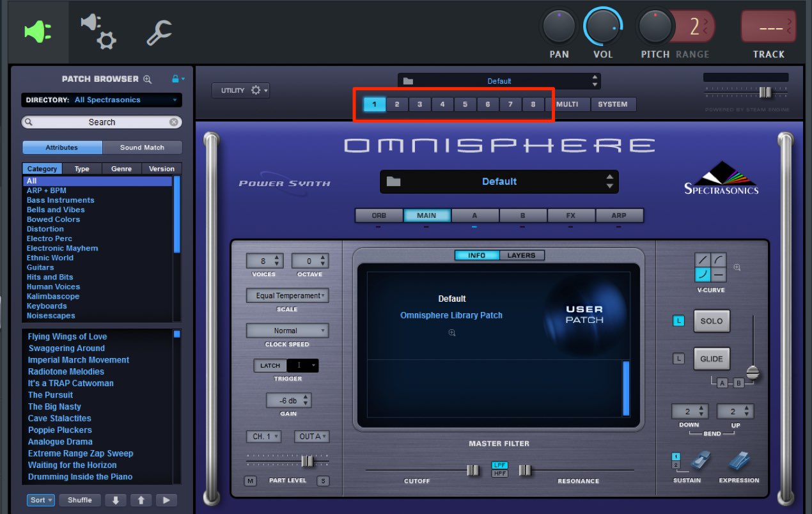Select the concave velocity curve
Screen dimensions: 812x514
[x=703, y=275]
